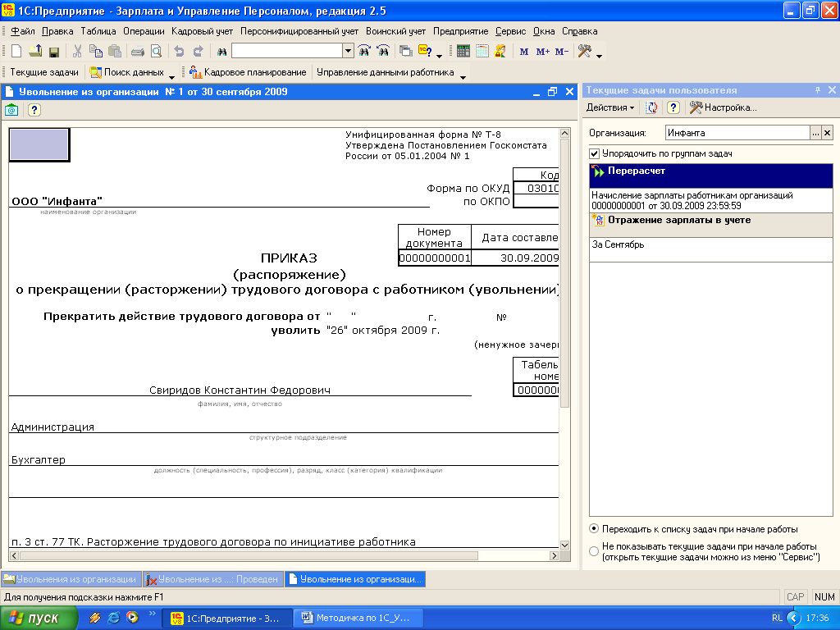Select the За Сентябрь task row
Image resolution: width=840 pixels, height=630 pixels.
711,249
